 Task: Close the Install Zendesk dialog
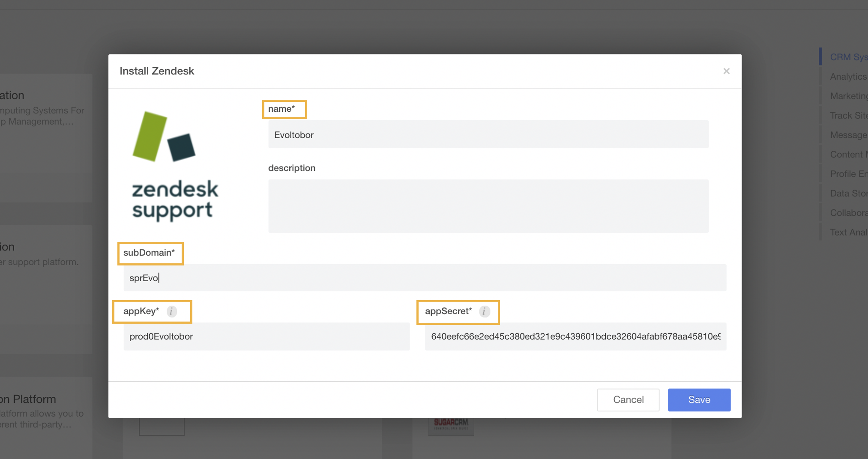(726, 71)
